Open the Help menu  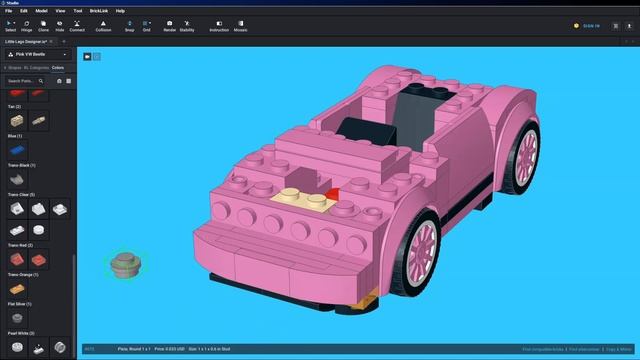click(120, 11)
